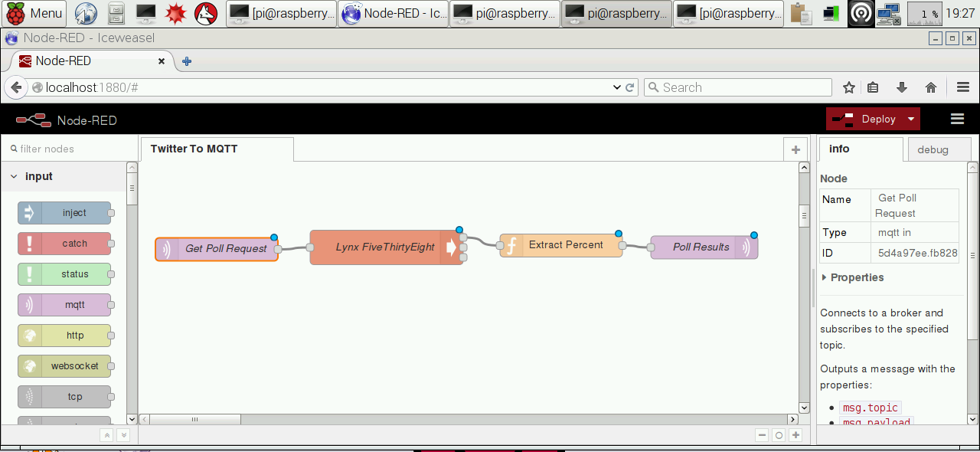Launch the terminal from the taskbar launcher
The width and height of the screenshot is (980, 452).
(x=145, y=13)
